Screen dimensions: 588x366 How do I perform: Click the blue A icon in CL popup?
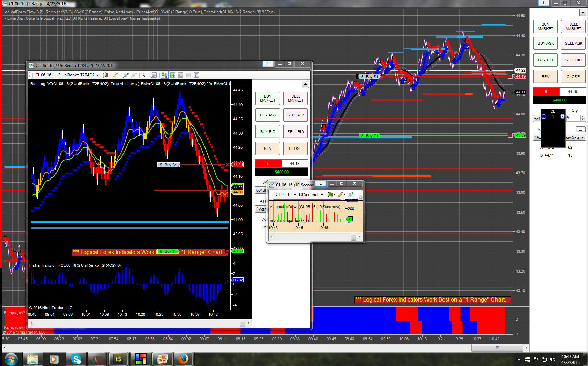point(544,116)
